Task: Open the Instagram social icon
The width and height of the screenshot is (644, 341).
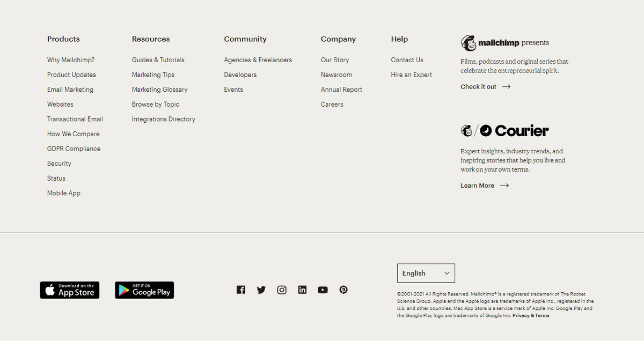Action: 282,290
